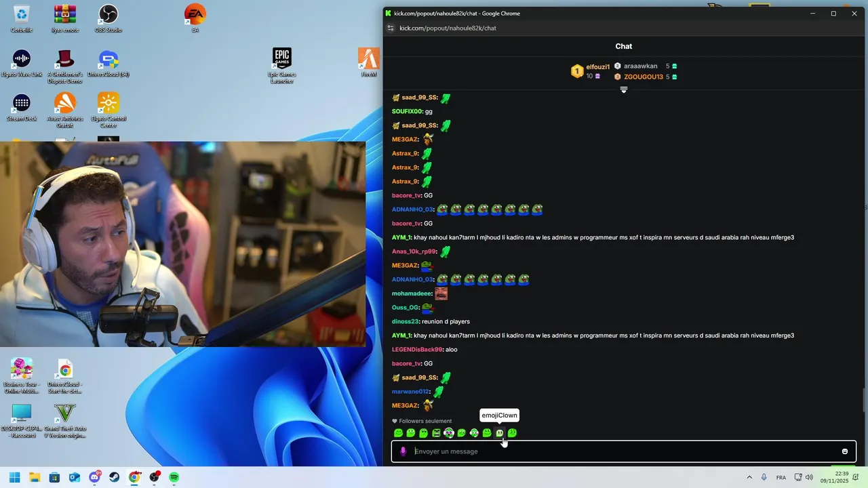Viewport: 868px width, 488px height.
Task: Launch the EA app desktop shortcut
Action: tap(195, 19)
